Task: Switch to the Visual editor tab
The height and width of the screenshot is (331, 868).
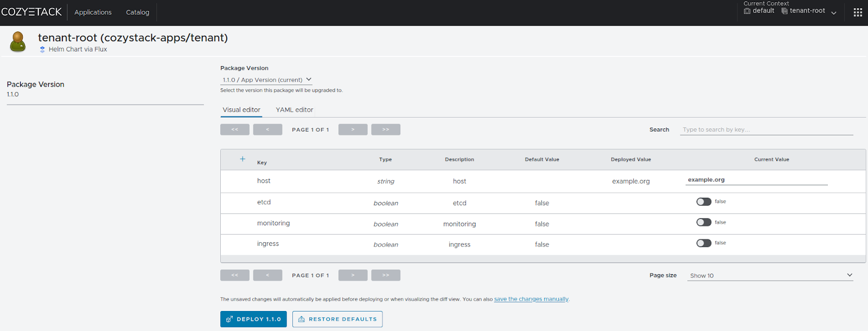Action: [x=241, y=110]
